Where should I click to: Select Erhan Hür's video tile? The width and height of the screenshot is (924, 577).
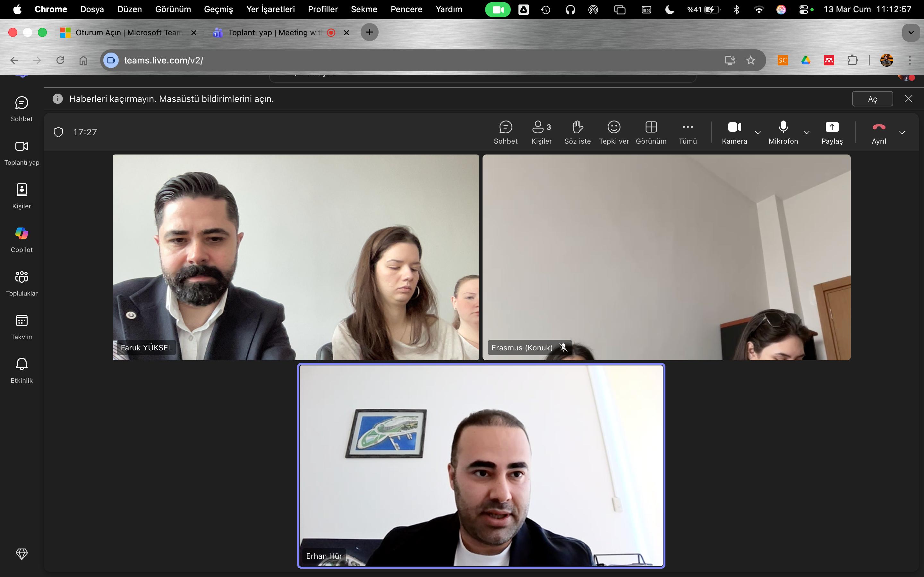tap(481, 465)
